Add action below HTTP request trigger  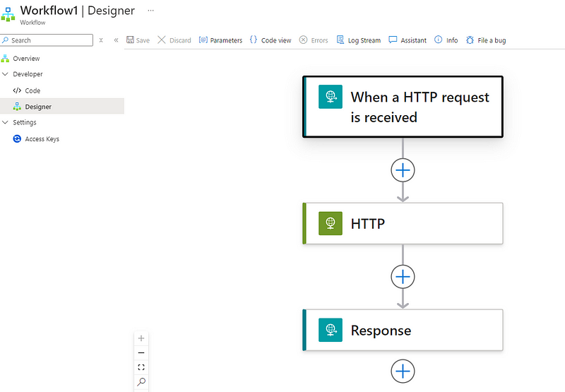403,170
